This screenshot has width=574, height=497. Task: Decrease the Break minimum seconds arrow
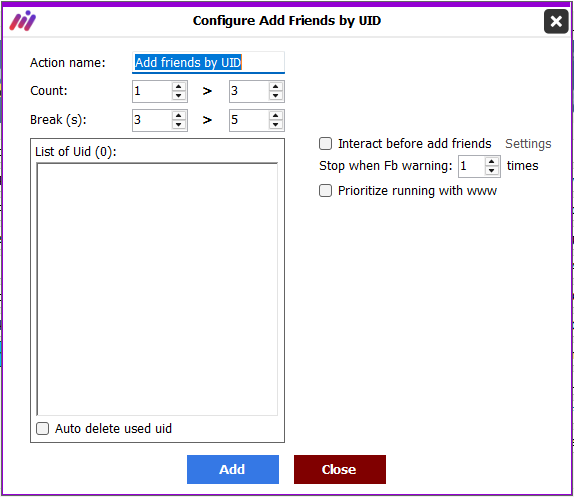(x=178, y=125)
